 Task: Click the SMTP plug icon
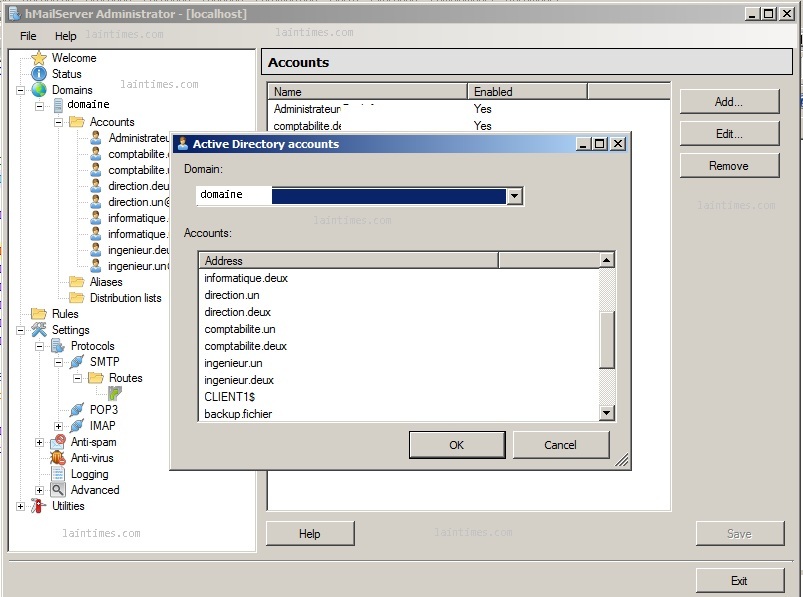pos(77,361)
